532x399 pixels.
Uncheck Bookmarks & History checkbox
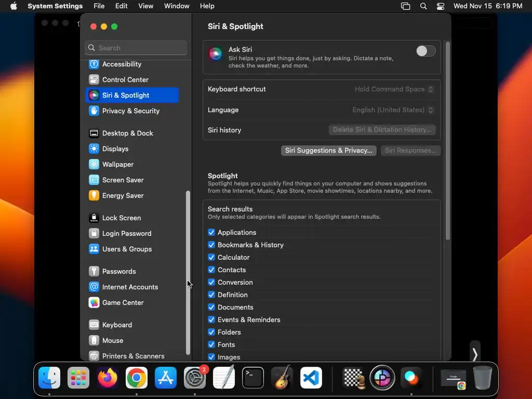211,245
